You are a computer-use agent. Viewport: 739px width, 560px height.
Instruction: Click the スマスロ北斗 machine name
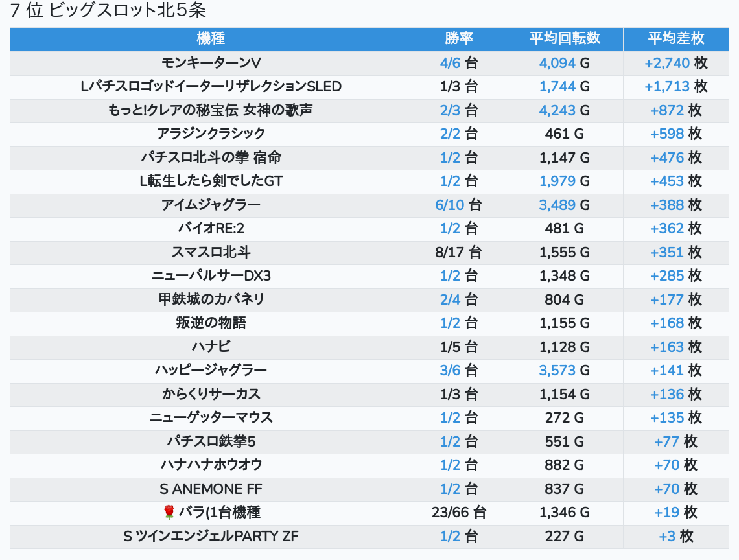(211, 252)
